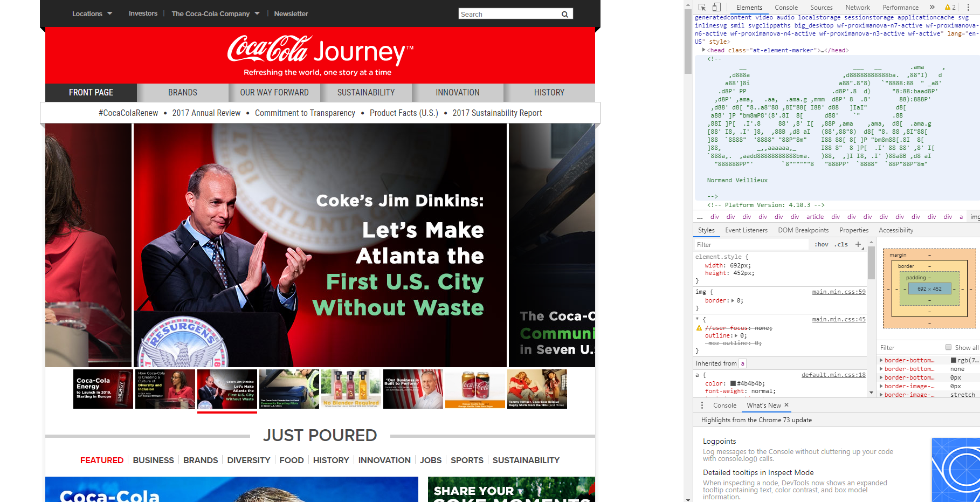This screenshot has height=502, width=980.
Task: Filter Just Poured by BUSINESS
Action: [x=154, y=460]
